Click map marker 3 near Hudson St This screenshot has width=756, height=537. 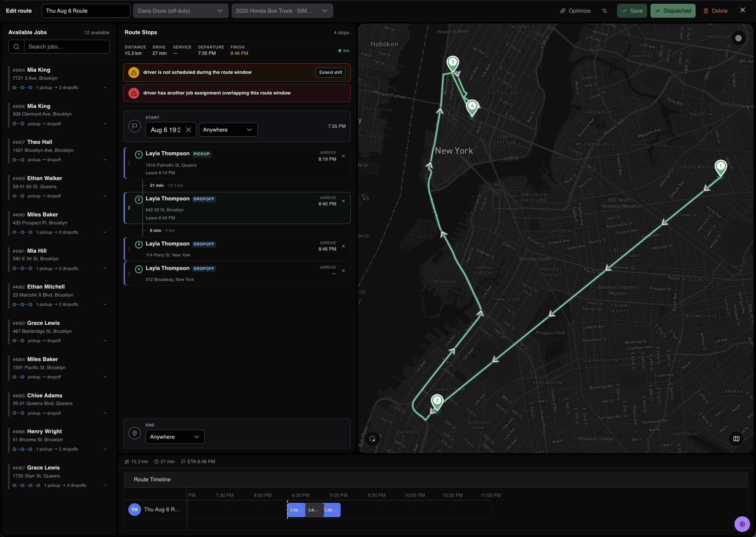tap(453, 63)
